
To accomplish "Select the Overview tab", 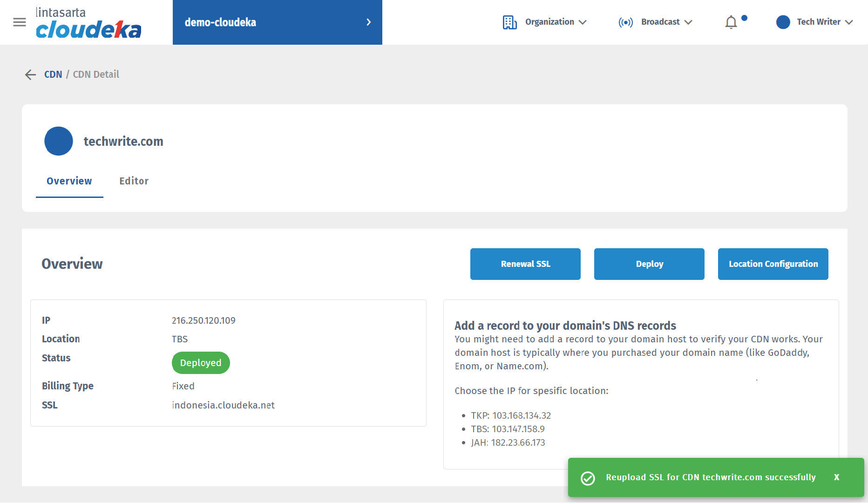I will 69,181.
